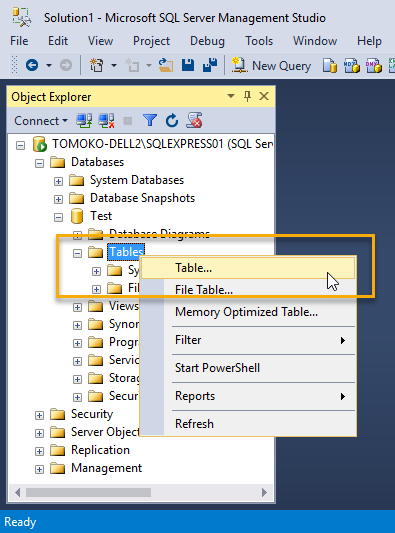Collapse the TOMOKO-DELL2\SQLEXPRESS01 server node

20,145
